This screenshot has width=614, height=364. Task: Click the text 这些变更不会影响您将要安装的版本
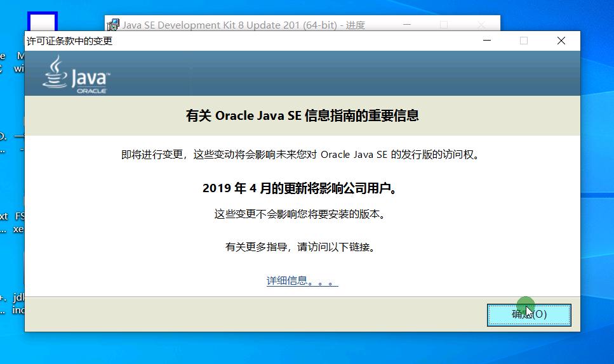tap(300, 214)
